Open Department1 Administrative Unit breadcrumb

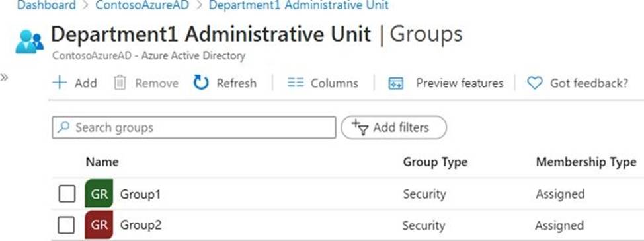pyautogui.click(x=299, y=6)
